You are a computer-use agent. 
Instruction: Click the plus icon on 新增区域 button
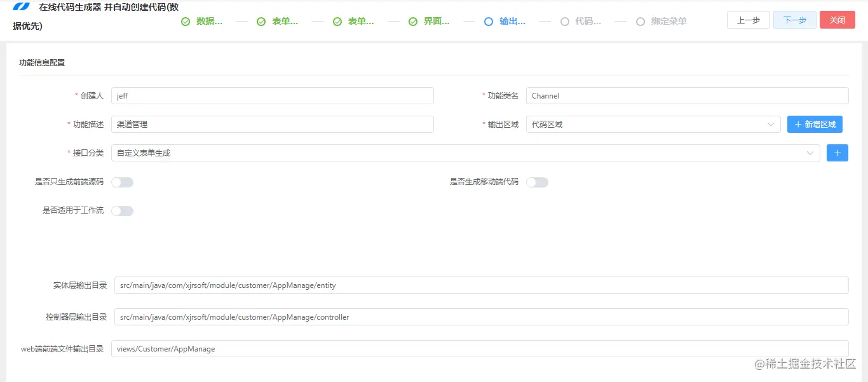tap(799, 124)
